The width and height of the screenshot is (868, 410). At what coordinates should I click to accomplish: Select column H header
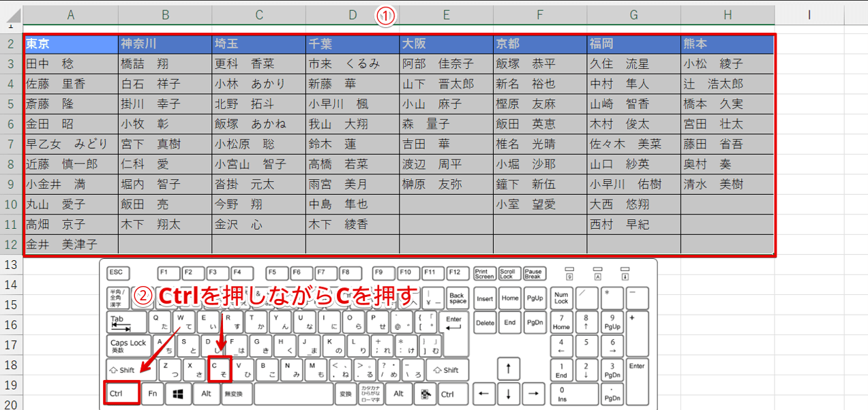(x=727, y=14)
